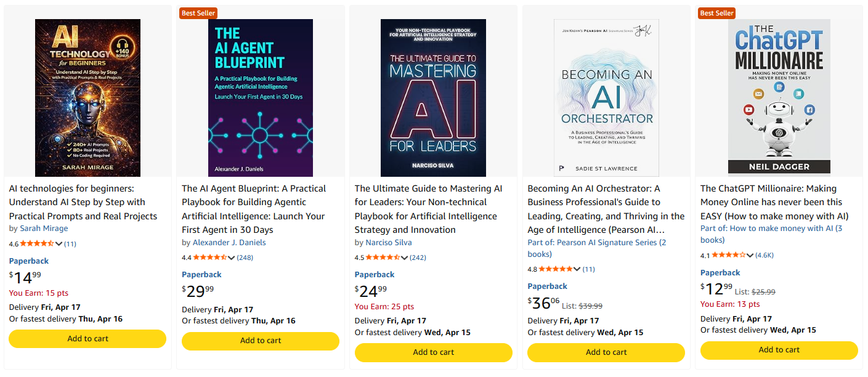Select Paperback format for Mastering AI for Leaders
Viewport: 868px width, 377px height.
point(375,275)
